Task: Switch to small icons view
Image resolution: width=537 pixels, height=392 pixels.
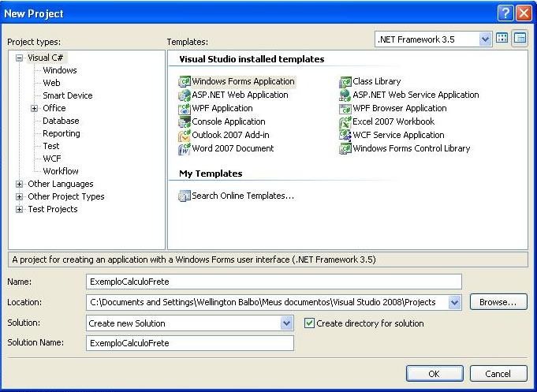Action: [520, 39]
